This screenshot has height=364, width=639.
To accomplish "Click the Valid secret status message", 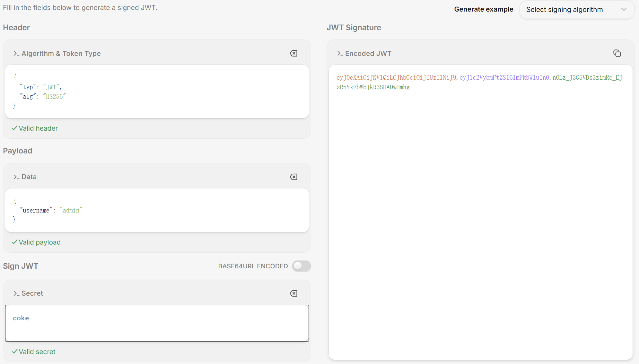I will pyautogui.click(x=37, y=352).
